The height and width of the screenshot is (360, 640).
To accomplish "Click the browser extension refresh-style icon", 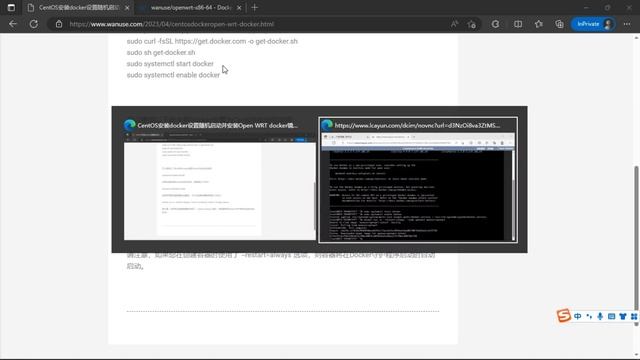I will pyautogui.click(x=495, y=24).
